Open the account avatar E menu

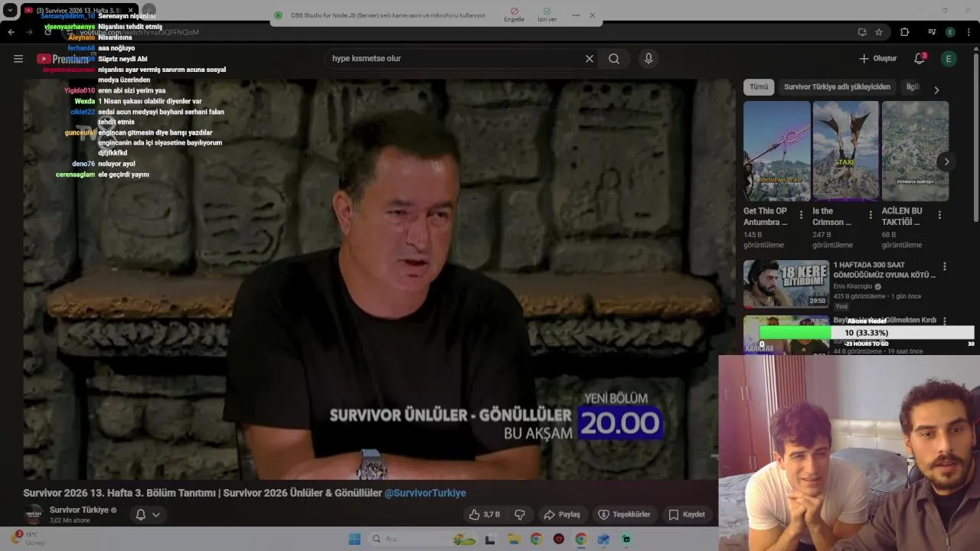point(949,59)
